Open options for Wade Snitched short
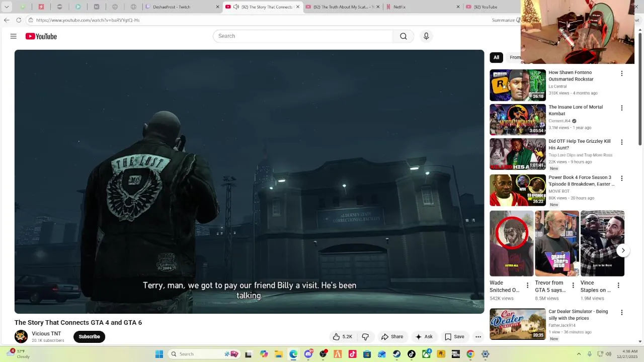The image size is (644, 362). point(527,286)
